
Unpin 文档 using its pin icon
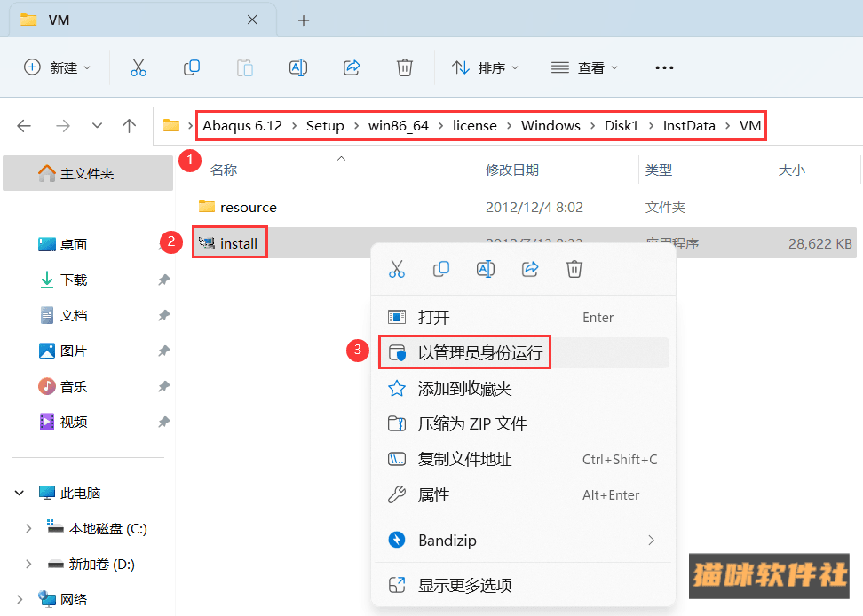coord(163,316)
